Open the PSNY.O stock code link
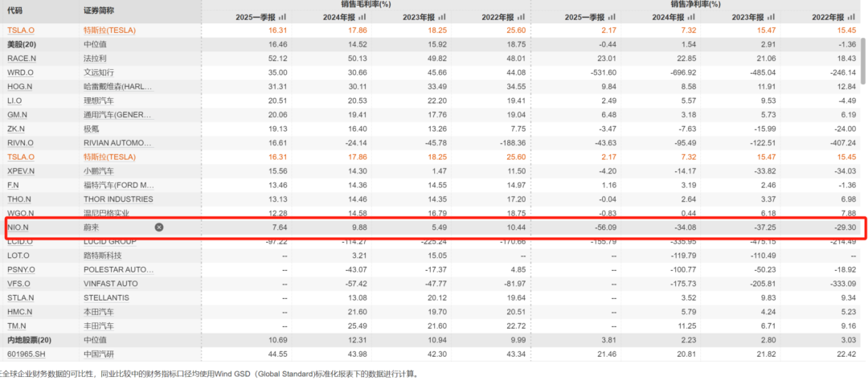Viewport: 868px width, 385px height. point(21,270)
